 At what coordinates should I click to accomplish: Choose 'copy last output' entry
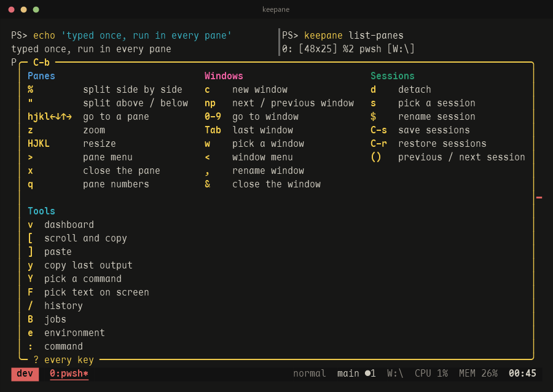[88, 265]
